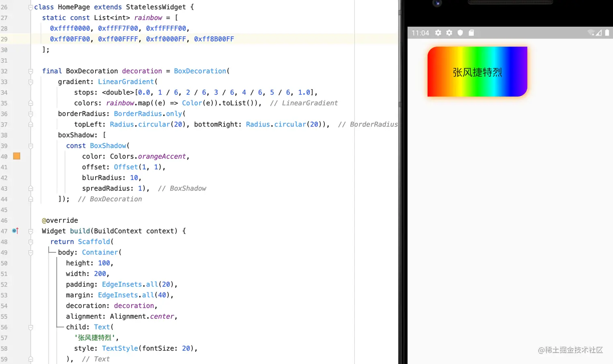Click EdgeInsets.all(40) in the margin line
613x364 pixels.
[x=134, y=295]
